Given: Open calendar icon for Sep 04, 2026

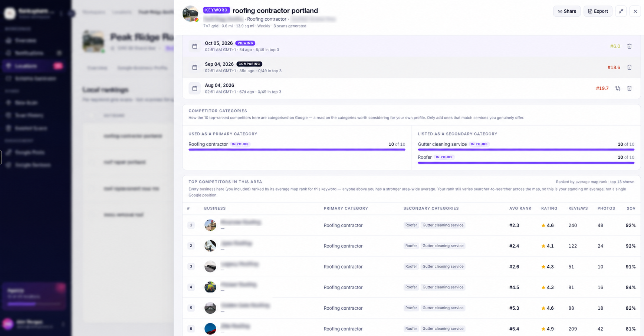Looking at the screenshot, I should pyautogui.click(x=194, y=67).
